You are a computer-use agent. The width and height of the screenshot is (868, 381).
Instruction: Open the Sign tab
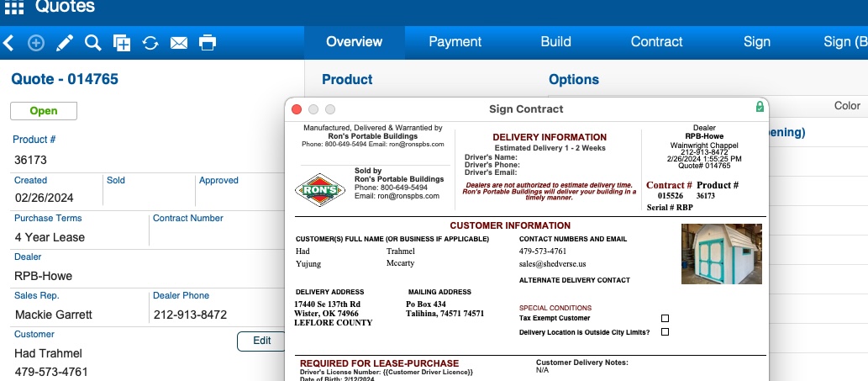click(x=757, y=41)
